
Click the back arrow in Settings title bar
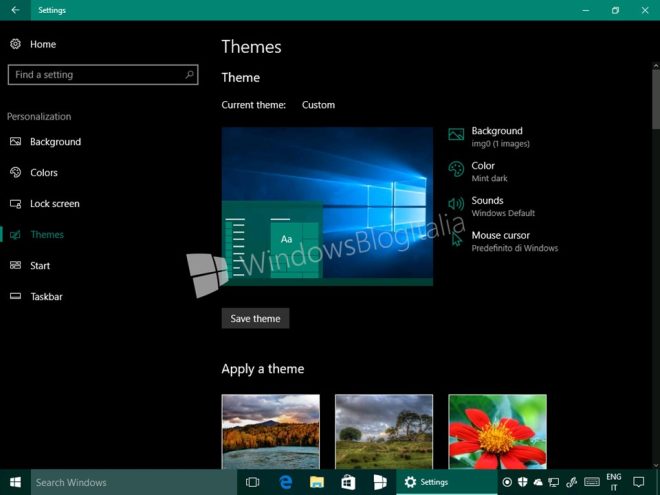tap(15, 10)
